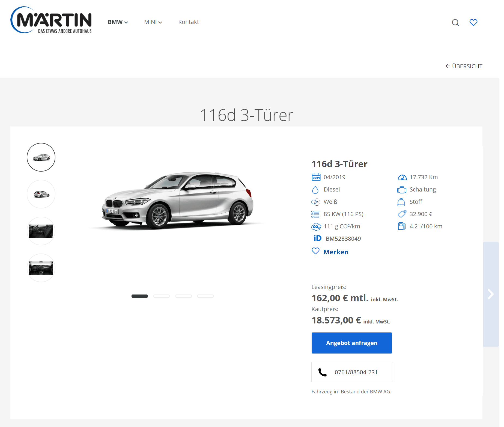The image size is (504, 427).
Task: Click the Diesel fuel drop icon
Action: pyautogui.click(x=315, y=190)
